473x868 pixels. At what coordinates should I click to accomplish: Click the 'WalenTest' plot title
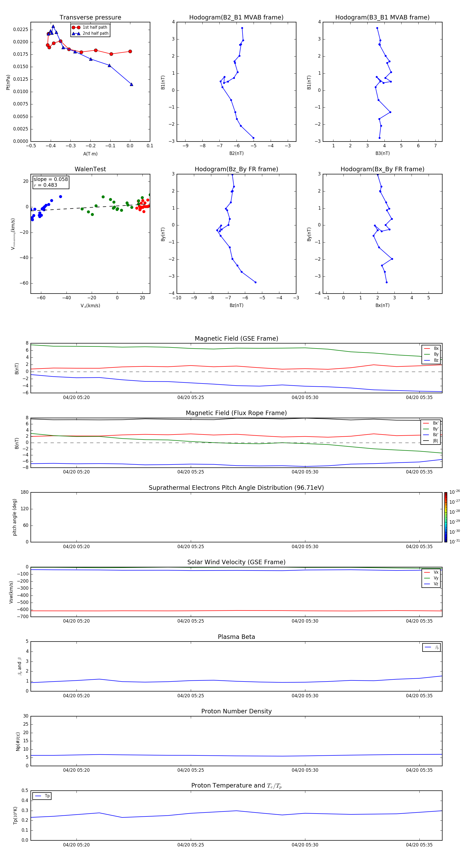tap(90, 169)
